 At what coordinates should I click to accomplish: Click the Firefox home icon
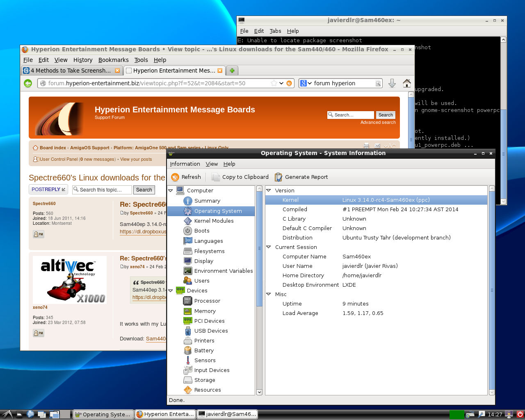406,83
